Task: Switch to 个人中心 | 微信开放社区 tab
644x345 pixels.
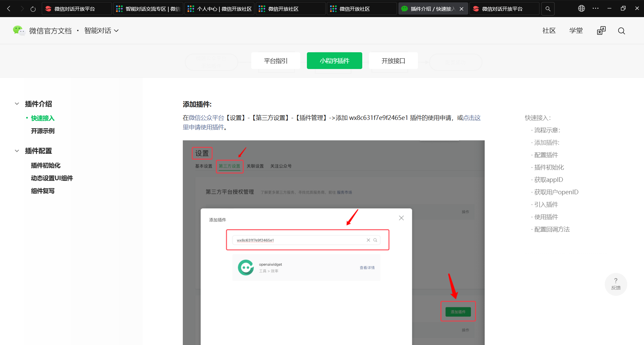Action: 219,9
